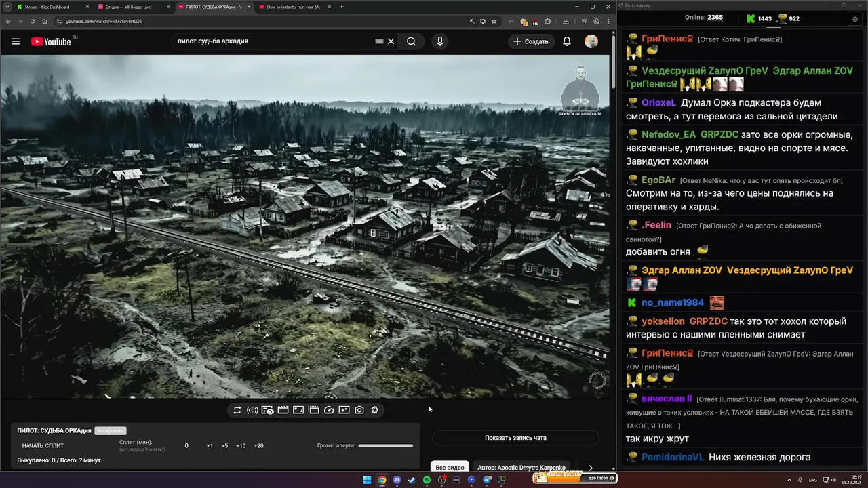The width and height of the screenshot is (868, 488).
Task: Click the list-with-eye icon in player toolbar
Action: [x=268, y=410]
